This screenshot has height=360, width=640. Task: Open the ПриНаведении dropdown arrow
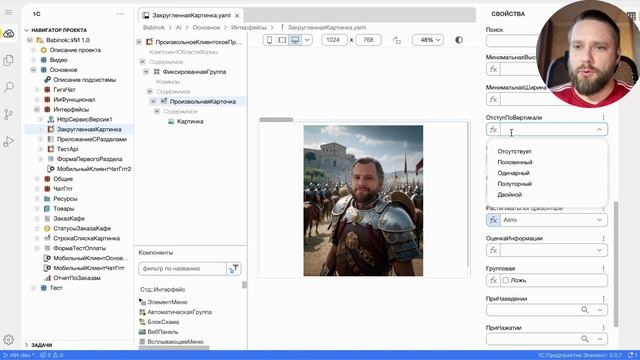pos(600,310)
